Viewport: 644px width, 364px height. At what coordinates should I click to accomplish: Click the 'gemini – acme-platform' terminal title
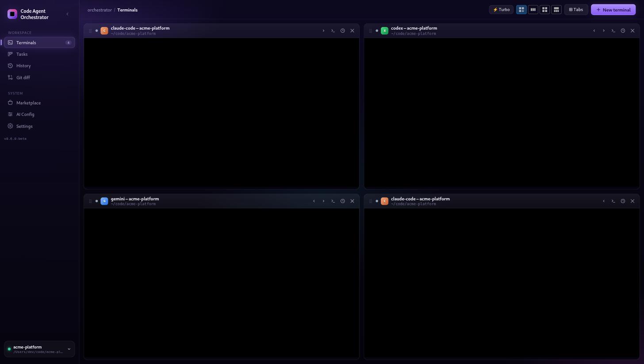pos(135,199)
